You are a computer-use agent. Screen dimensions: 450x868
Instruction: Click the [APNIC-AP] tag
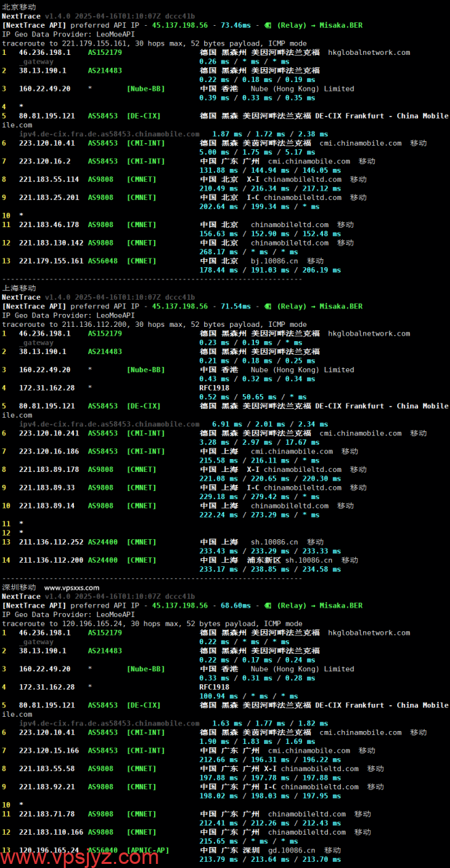coord(148,850)
